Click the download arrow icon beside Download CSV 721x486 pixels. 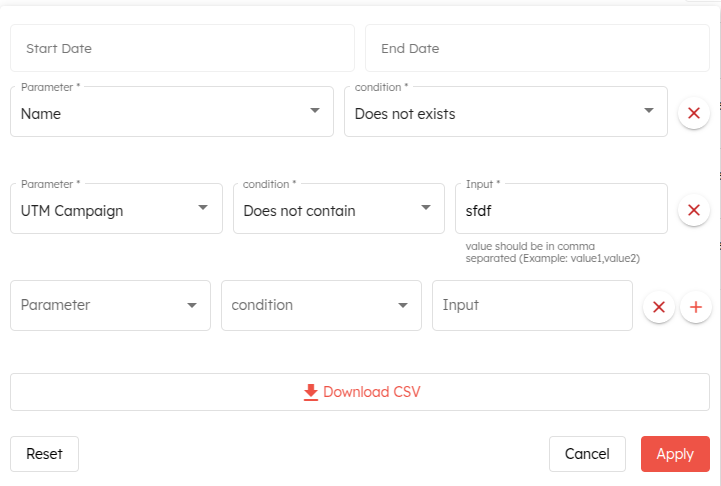(x=310, y=392)
